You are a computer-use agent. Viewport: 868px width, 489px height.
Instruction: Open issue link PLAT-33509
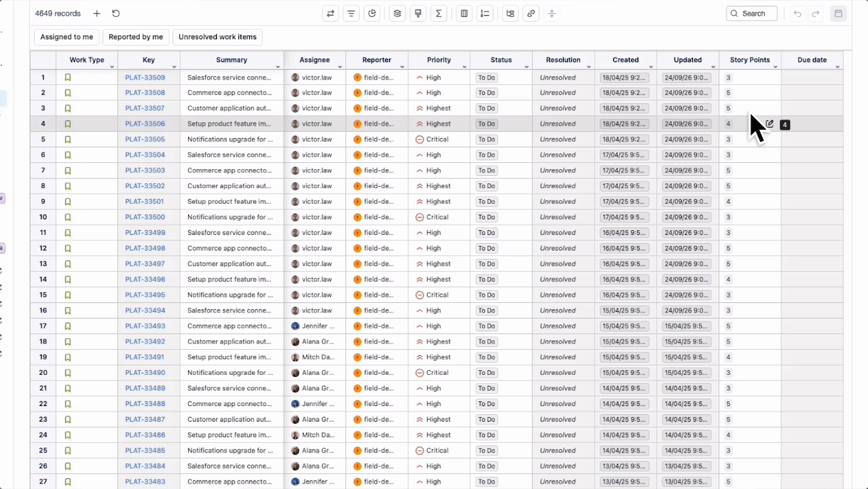[x=145, y=77]
